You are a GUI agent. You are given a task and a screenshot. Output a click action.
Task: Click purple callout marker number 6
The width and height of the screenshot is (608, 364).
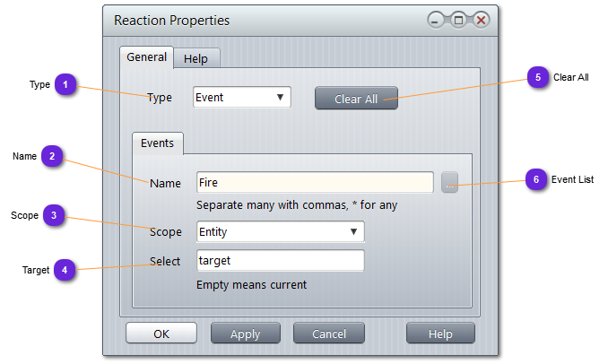[x=536, y=180]
